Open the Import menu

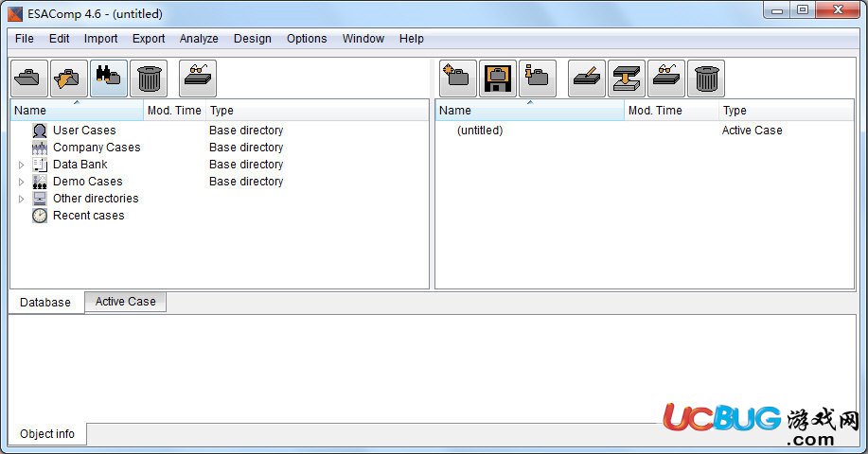click(100, 39)
